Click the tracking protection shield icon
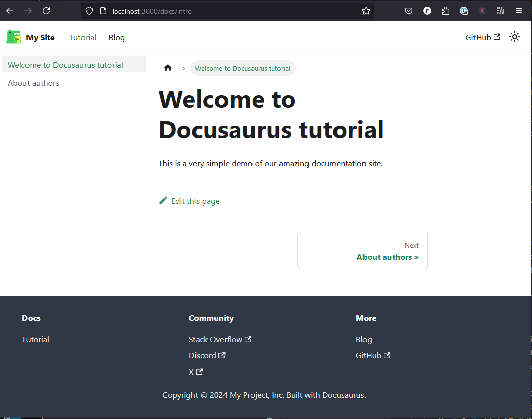 pyautogui.click(x=89, y=11)
